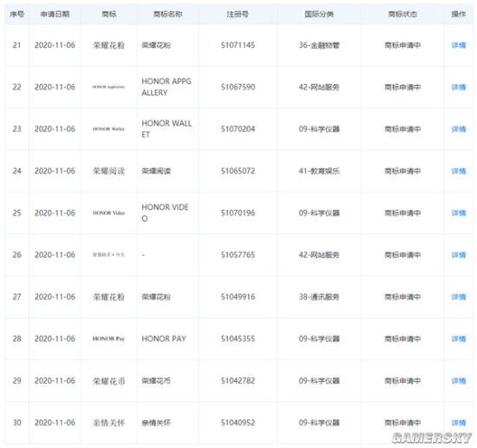
Task: Open 详情 link for HONOR PAY row
Action: [x=459, y=339]
